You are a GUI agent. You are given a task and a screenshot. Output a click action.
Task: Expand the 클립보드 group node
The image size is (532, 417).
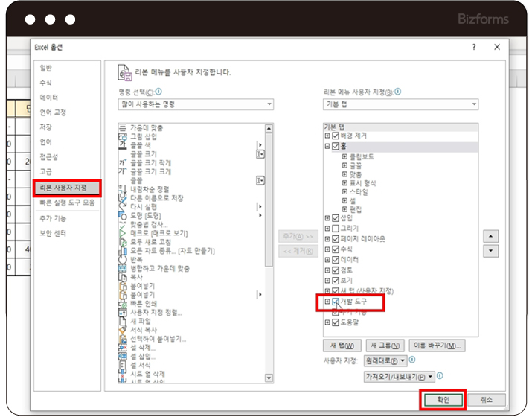[344, 157]
